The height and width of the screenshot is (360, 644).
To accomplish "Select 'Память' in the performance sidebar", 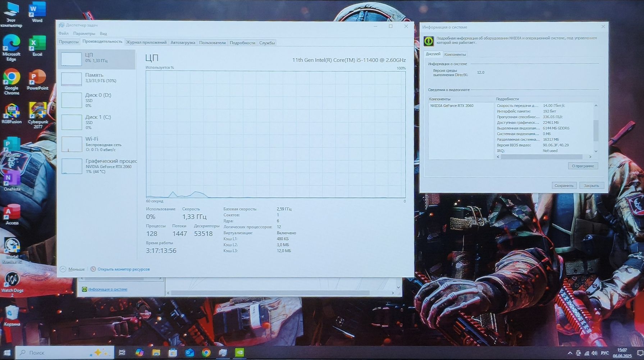I will coord(97,78).
